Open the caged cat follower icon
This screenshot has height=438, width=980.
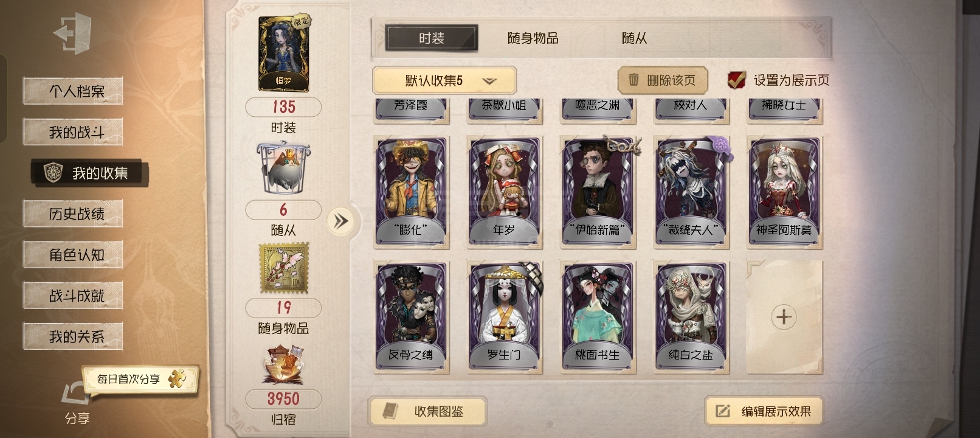(283, 169)
